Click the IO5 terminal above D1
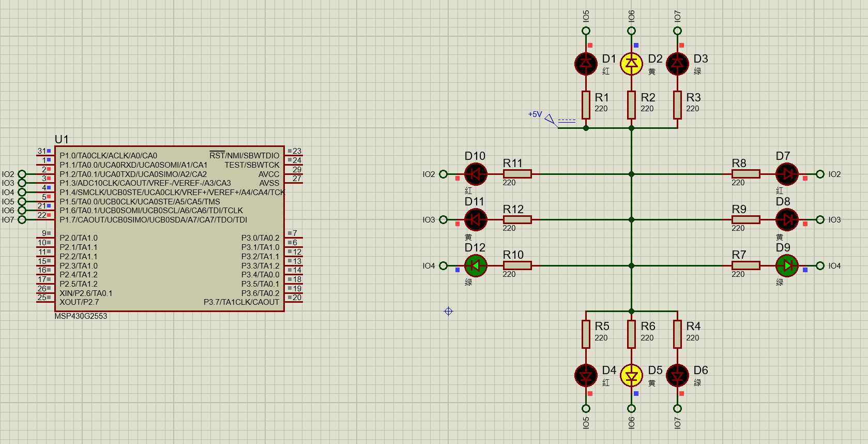This screenshot has height=444, width=868. (x=586, y=31)
